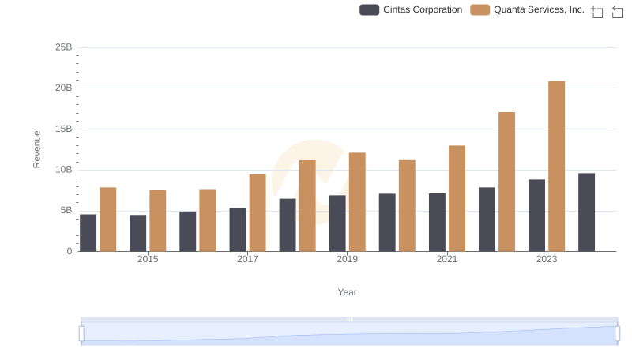
Task: Select the Cintas bar for 2021
Action: click(x=438, y=222)
